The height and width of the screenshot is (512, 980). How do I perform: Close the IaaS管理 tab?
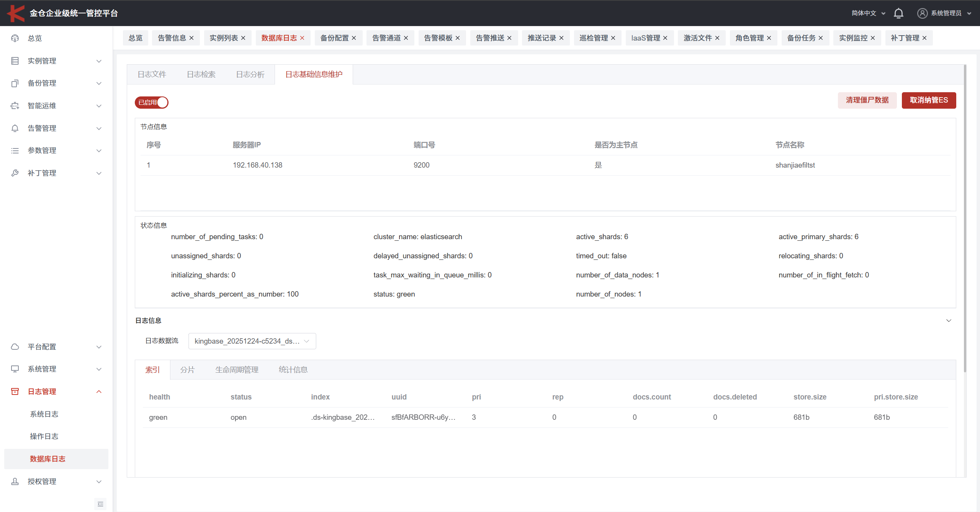(x=665, y=38)
